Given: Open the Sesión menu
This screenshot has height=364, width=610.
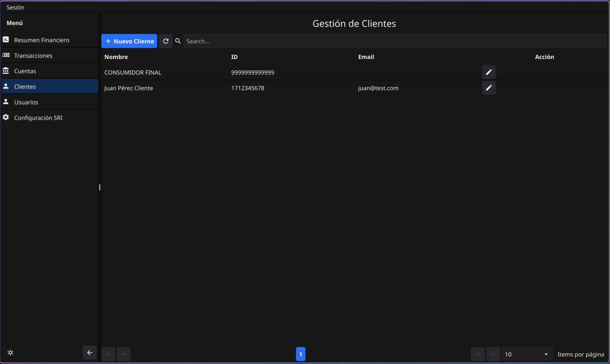Looking at the screenshot, I should 15,7.
